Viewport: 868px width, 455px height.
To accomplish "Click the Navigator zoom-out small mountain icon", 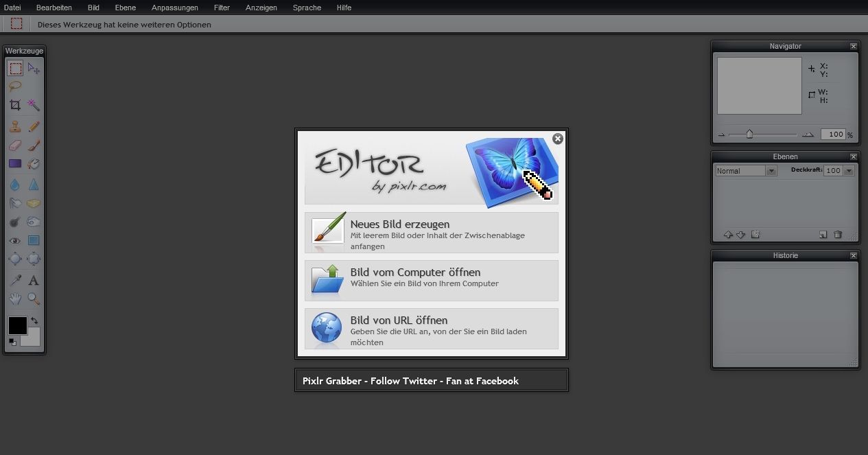I will click(x=721, y=135).
